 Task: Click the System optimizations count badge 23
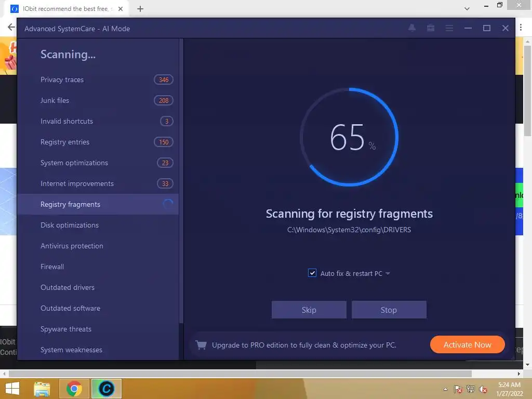[x=165, y=163]
